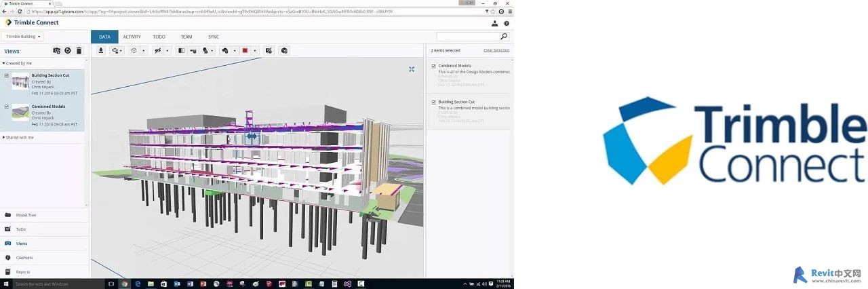This screenshot has height=289, width=868.
Task: Click the red color square swatch
Action: [245, 50]
